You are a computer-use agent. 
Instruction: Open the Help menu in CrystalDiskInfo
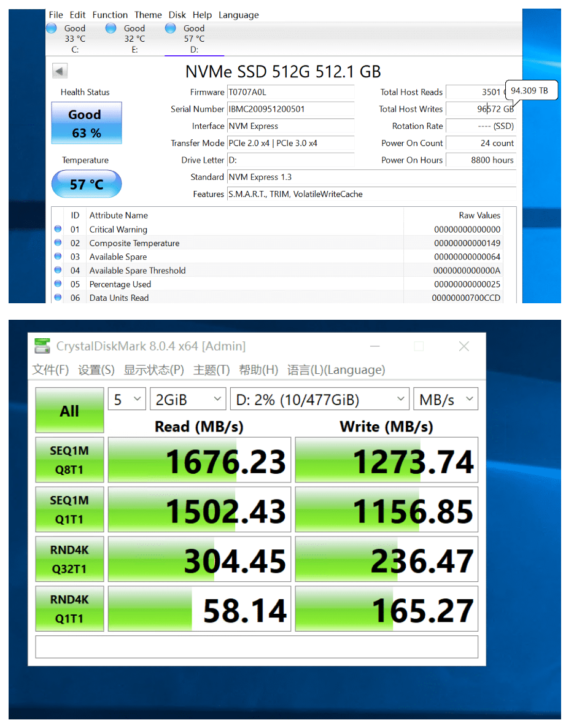202,15
